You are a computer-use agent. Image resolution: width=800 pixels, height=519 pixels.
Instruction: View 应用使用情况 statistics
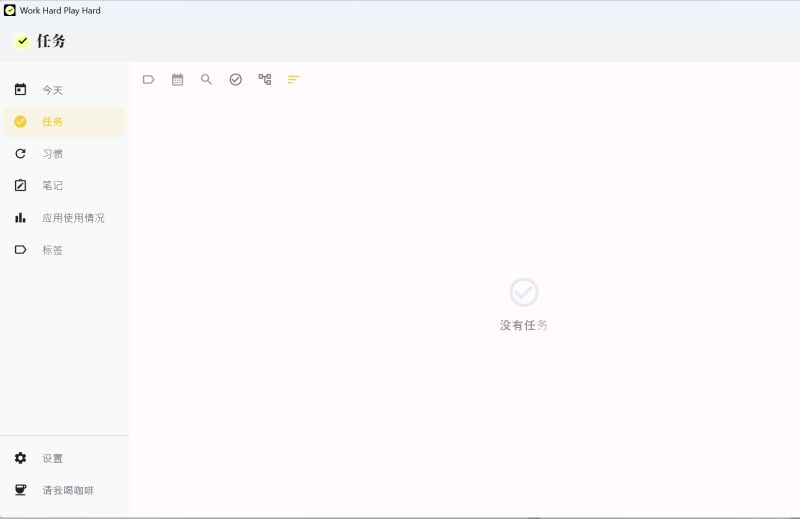64,218
